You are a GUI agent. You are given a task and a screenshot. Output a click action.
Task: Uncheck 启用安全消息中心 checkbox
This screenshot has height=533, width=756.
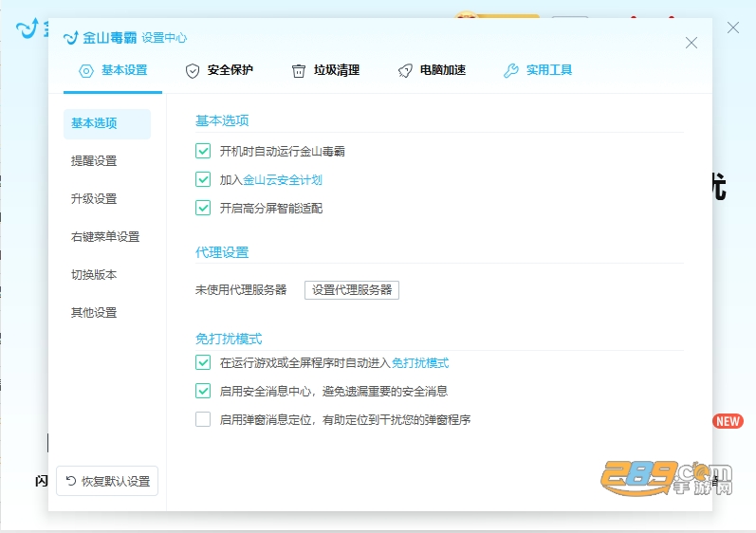pos(203,391)
